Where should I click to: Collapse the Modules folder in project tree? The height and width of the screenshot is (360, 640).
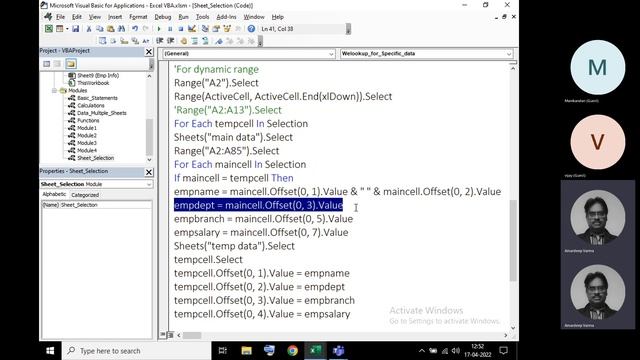click(x=54, y=91)
